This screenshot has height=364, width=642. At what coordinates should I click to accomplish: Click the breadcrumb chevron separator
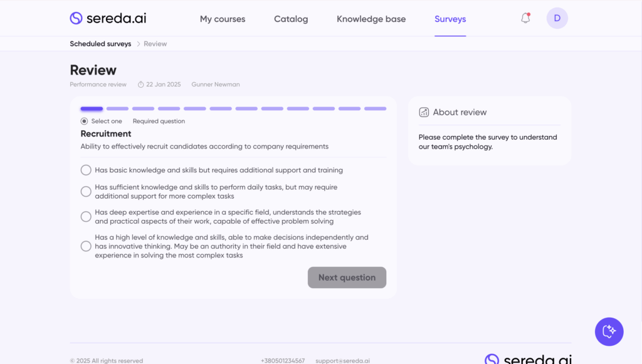point(138,44)
